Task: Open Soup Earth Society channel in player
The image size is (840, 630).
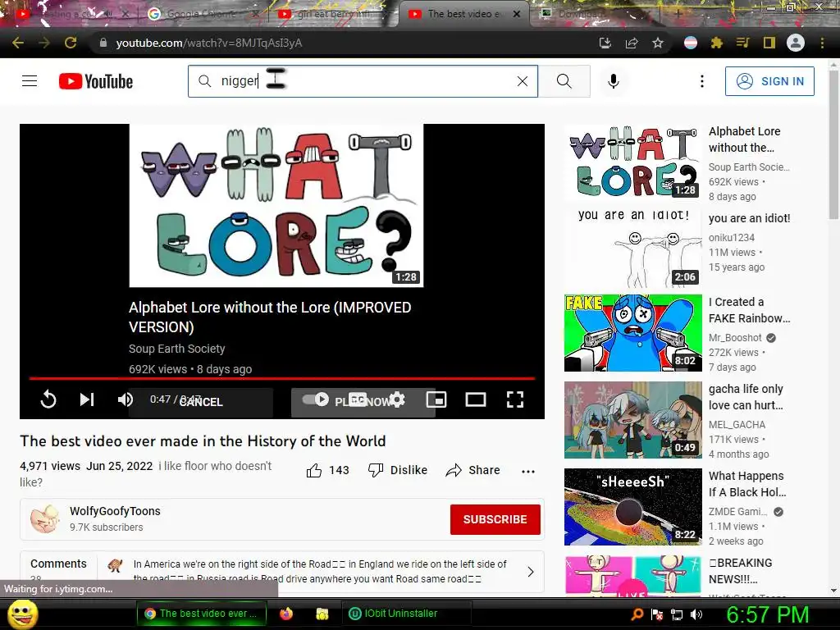Action: tap(177, 349)
